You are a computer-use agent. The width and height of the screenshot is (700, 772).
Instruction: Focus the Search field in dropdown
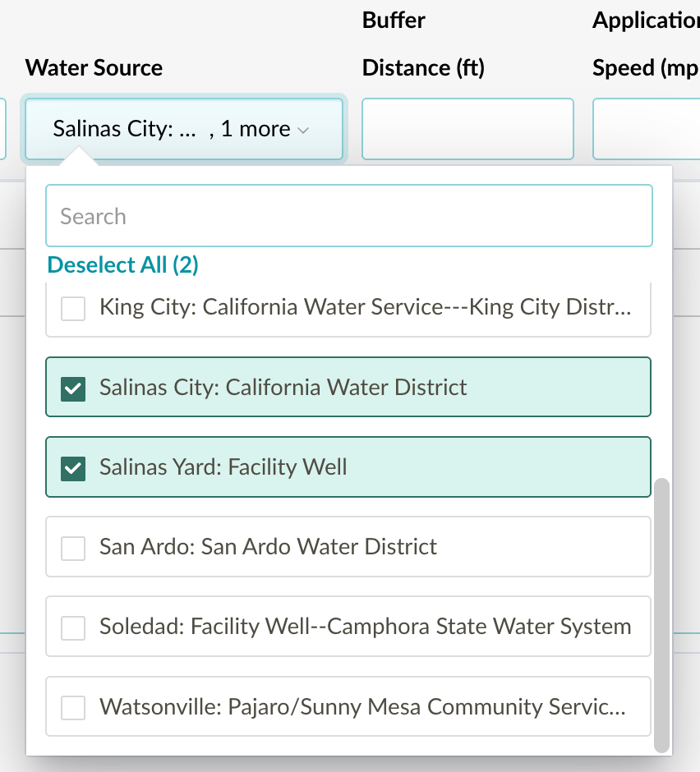(x=348, y=217)
